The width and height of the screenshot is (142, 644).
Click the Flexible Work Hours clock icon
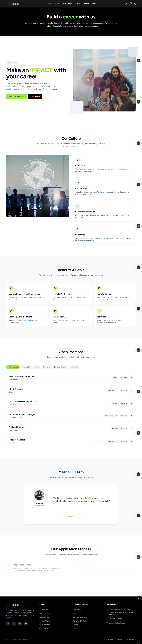(x=55, y=288)
